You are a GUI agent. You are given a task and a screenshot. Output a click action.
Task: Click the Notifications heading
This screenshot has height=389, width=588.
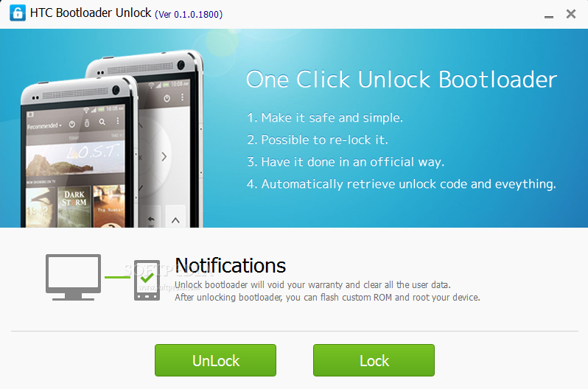click(230, 265)
